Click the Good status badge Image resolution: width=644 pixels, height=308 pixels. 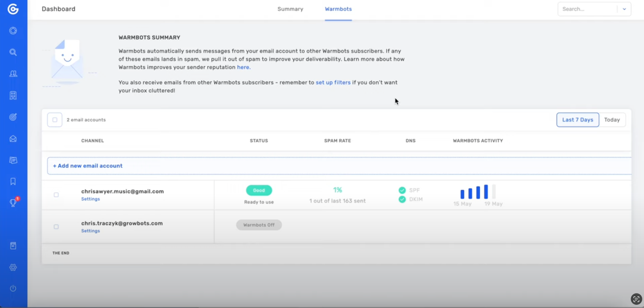point(259,190)
